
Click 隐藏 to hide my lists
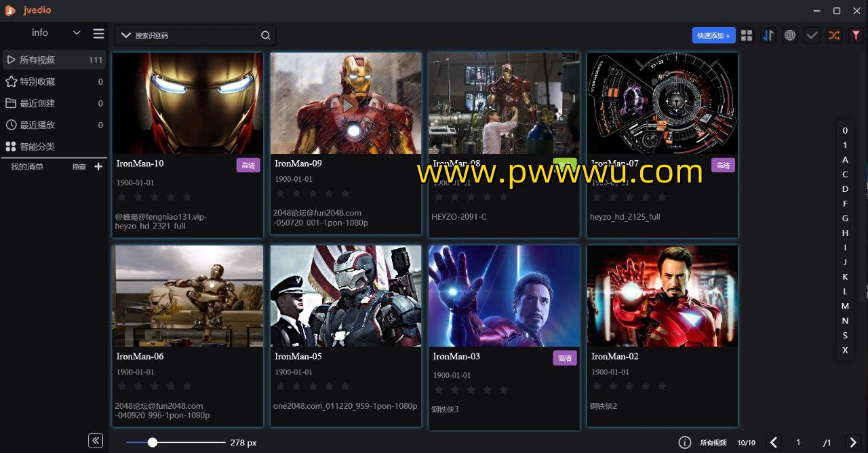79,167
